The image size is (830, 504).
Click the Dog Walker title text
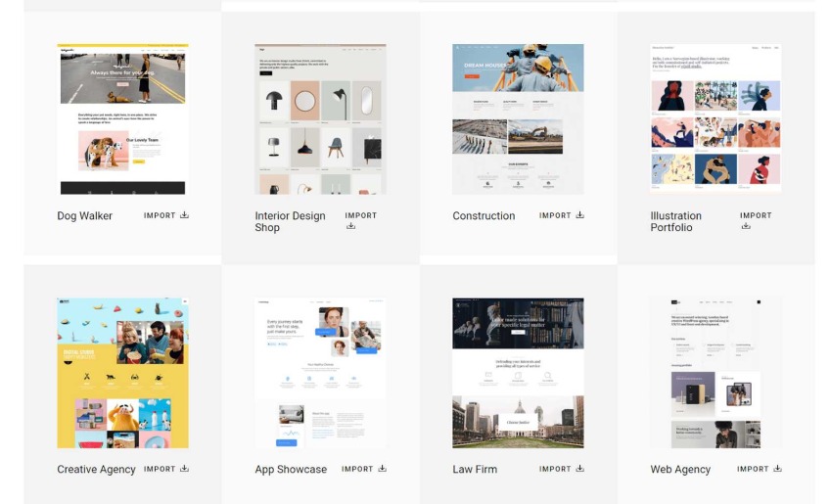[x=85, y=216]
